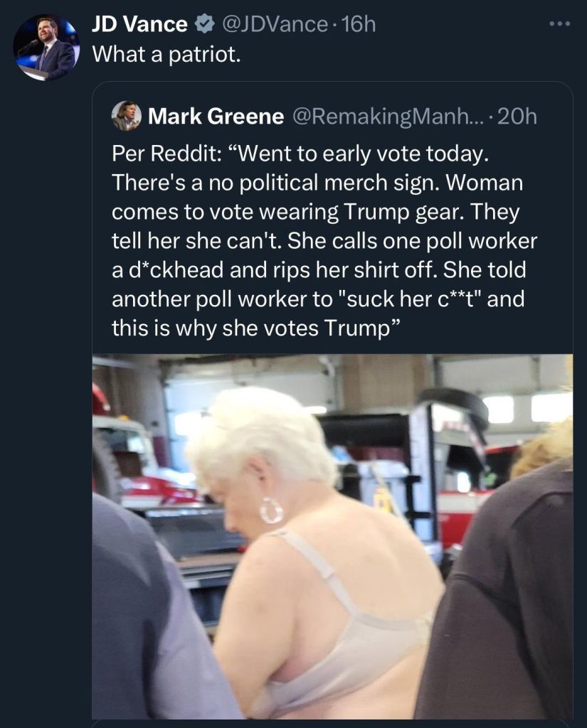This screenshot has width=587, height=728.
Task: Click the phrase "wearing Trump gear"
Action: 368,212
